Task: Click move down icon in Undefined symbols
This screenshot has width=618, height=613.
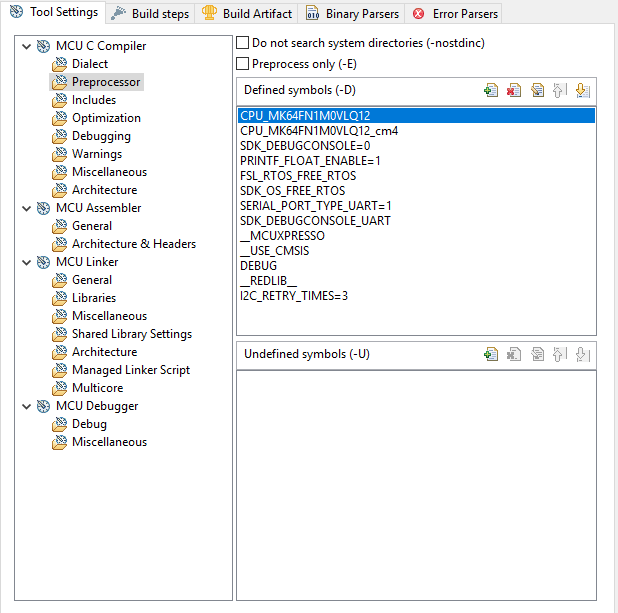Action: tap(582, 354)
